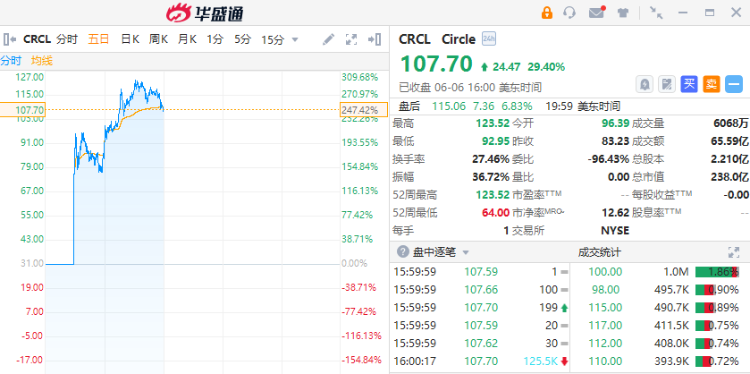Open the orange lock trading icon
This screenshot has width=750, height=374.
(x=547, y=13)
